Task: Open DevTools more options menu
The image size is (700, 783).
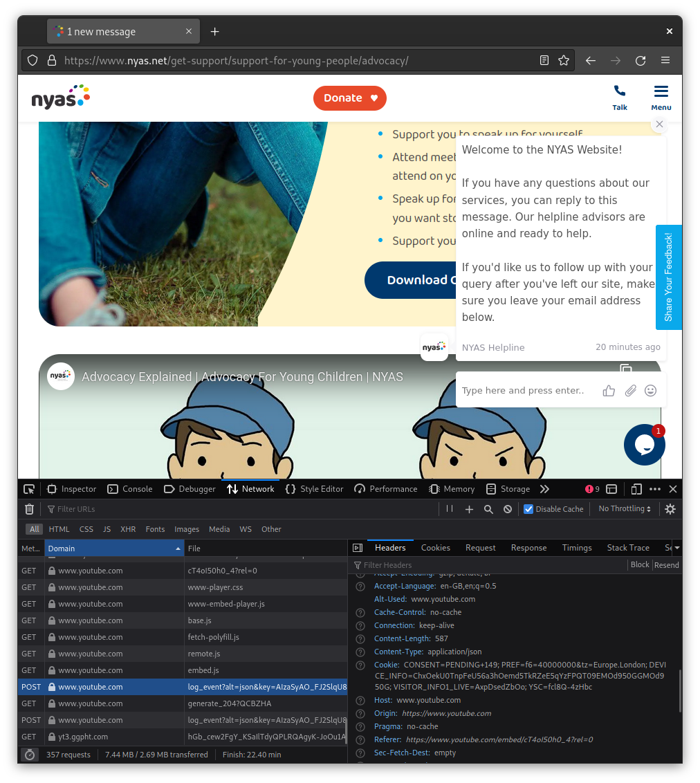Action: [x=655, y=489]
